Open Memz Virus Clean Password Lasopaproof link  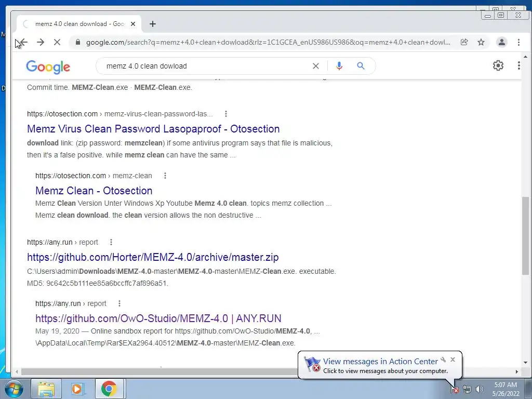click(153, 129)
